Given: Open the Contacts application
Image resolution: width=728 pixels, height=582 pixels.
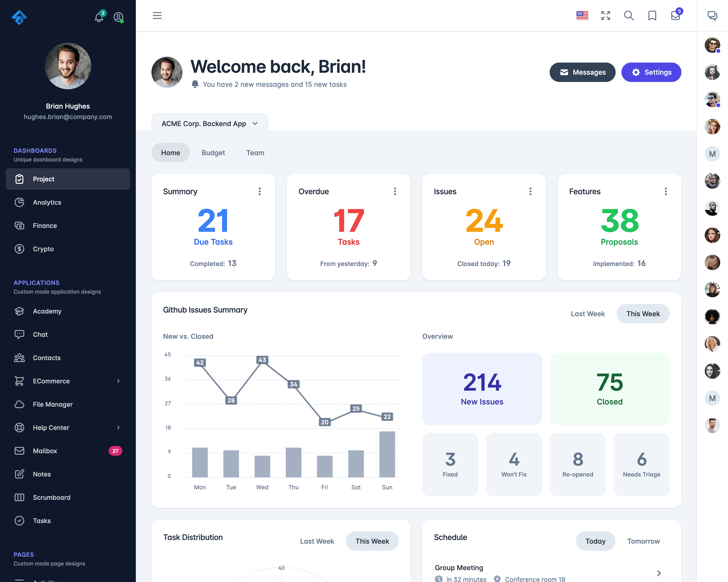Looking at the screenshot, I should (46, 357).
